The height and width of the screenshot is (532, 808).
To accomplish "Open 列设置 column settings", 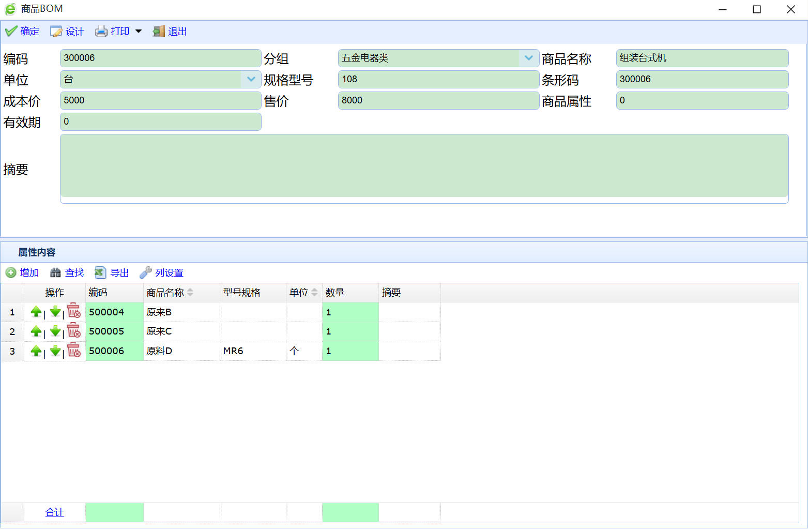I will (146, 272).
